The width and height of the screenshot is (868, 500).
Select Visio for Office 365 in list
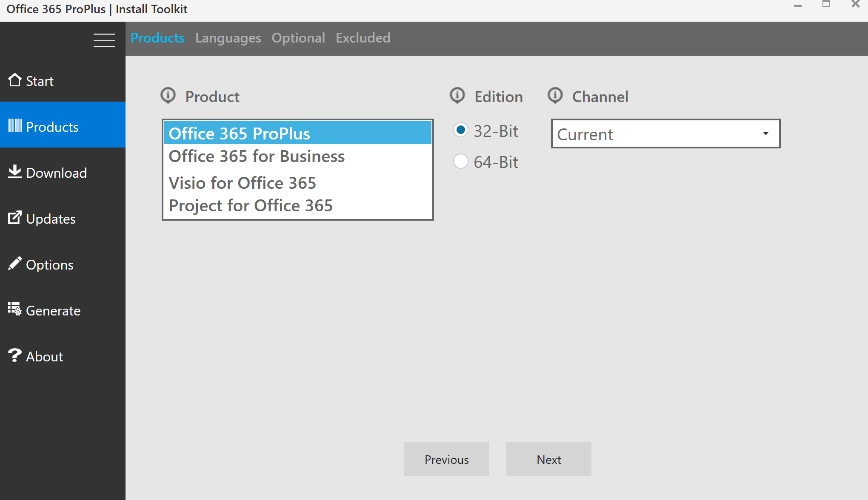pos(243,183)
